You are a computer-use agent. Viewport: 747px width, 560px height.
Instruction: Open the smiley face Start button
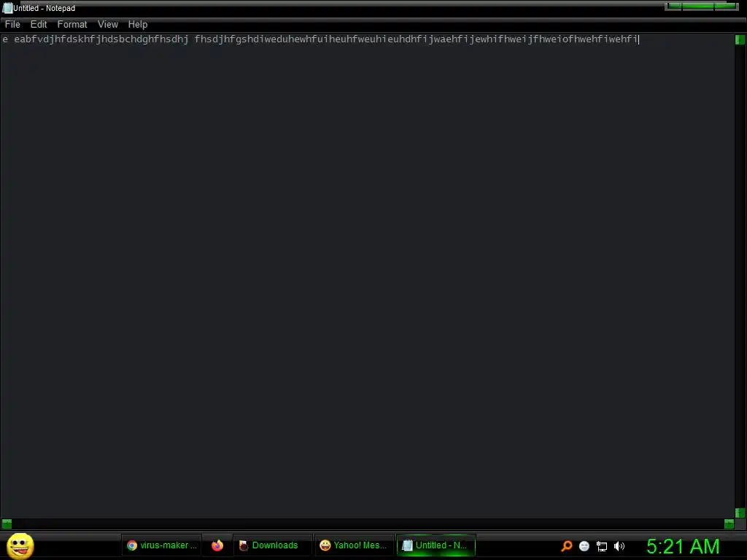pos(20,545)
